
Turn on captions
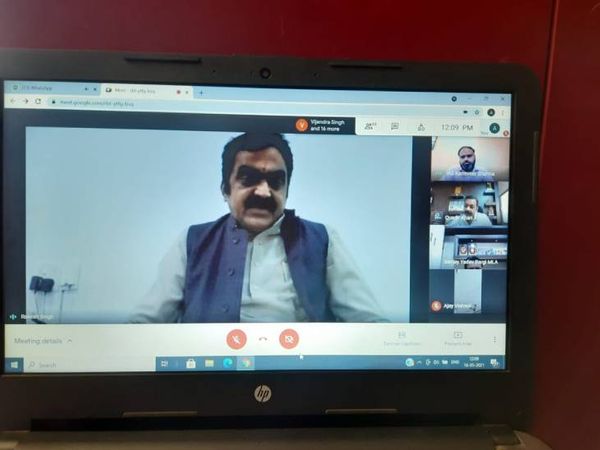point(401,339)
